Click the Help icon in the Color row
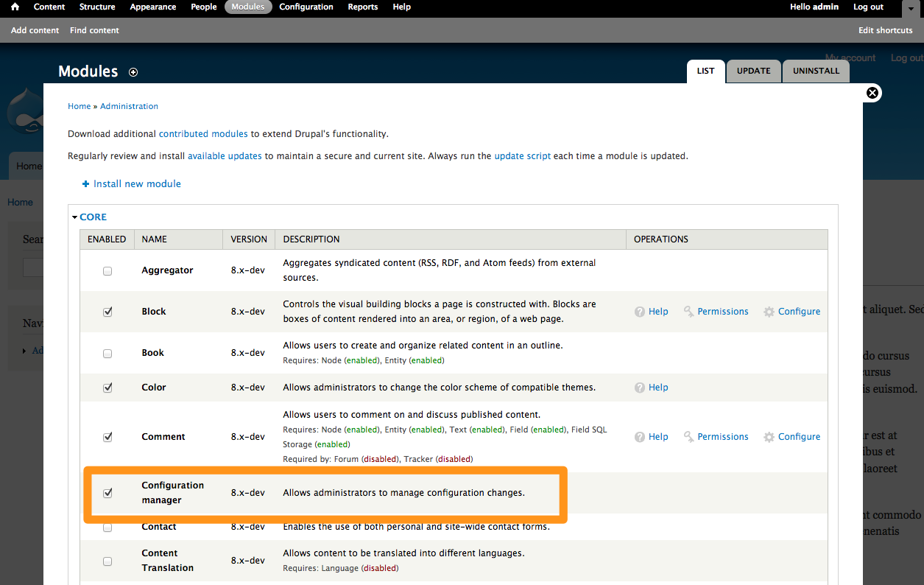Image resolution: width=924 pixels, height=585 pixels. coord(640,388)
